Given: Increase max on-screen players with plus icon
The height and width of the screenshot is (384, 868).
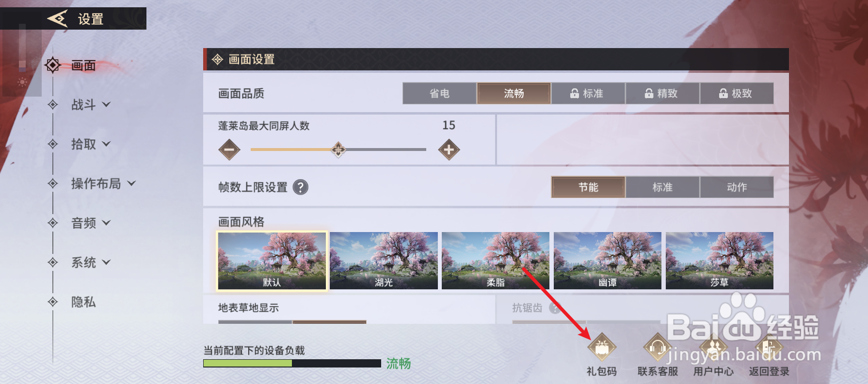Looking at the screenshot, I should 449,150.
